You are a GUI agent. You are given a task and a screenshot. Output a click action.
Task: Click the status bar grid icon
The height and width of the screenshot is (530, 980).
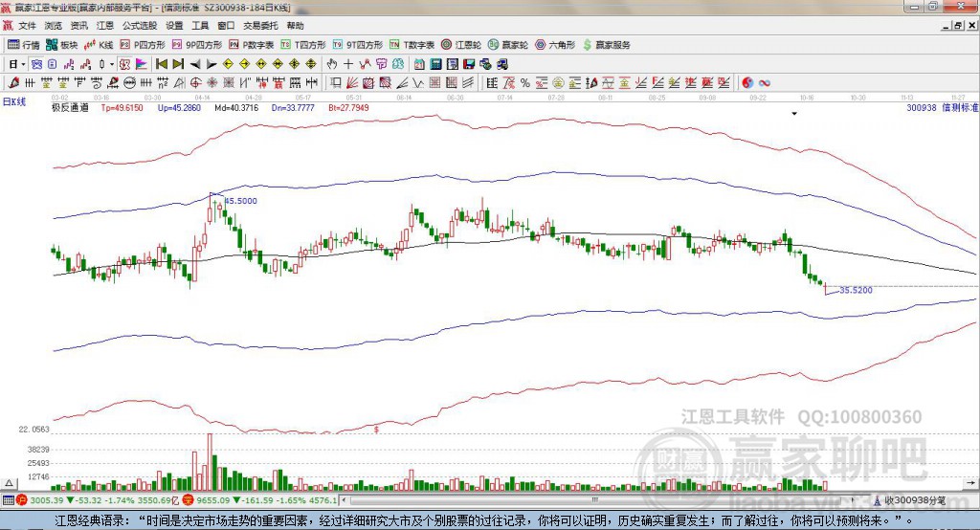click(8, 500)
